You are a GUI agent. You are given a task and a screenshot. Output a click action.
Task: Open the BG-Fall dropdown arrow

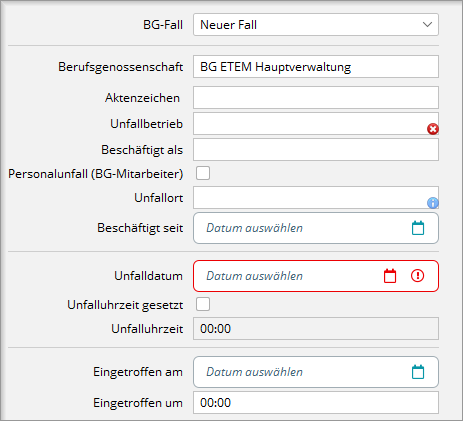(427, 25)
